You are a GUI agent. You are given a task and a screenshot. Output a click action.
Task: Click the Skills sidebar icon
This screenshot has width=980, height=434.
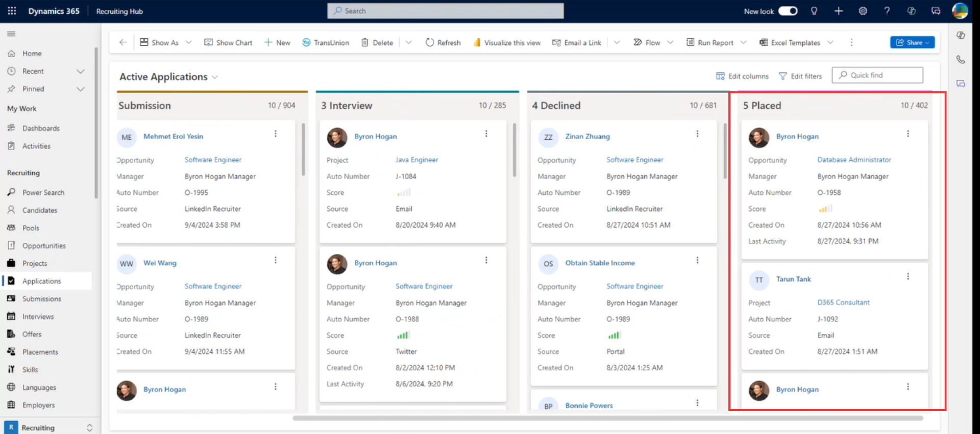[11, 369]
